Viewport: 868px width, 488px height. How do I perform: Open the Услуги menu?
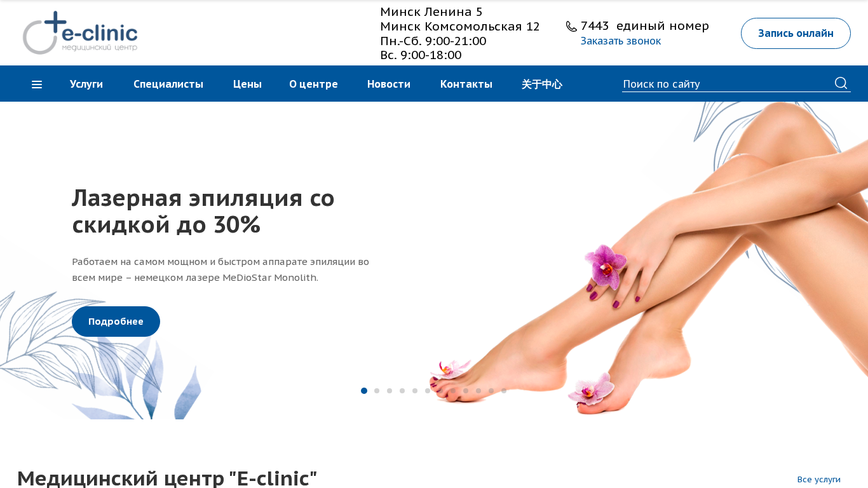point(86,84)
